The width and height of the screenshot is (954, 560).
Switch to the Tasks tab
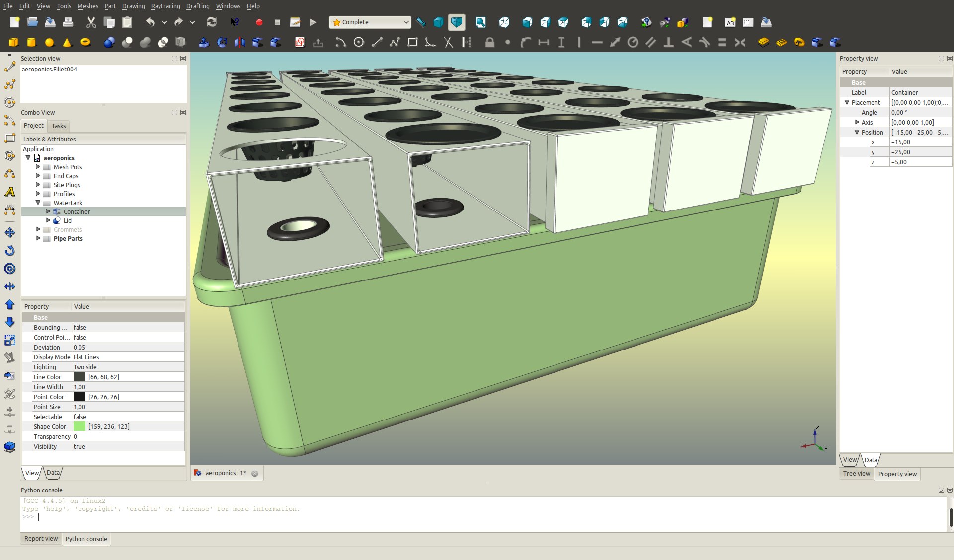click(x=59, y=126)
